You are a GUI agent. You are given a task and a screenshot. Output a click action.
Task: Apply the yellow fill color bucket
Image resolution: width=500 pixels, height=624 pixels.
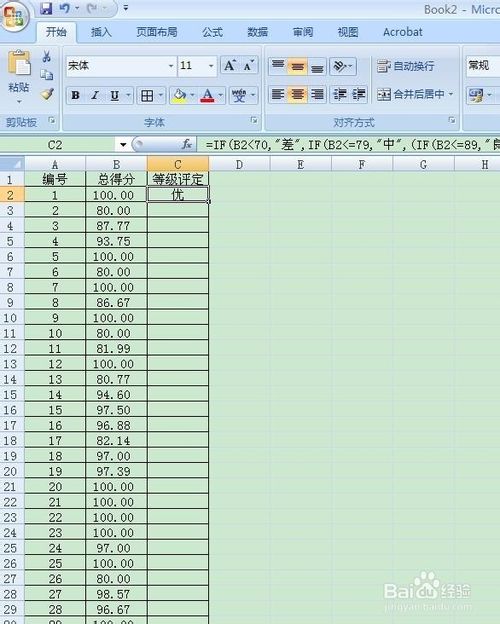point(180,96)
